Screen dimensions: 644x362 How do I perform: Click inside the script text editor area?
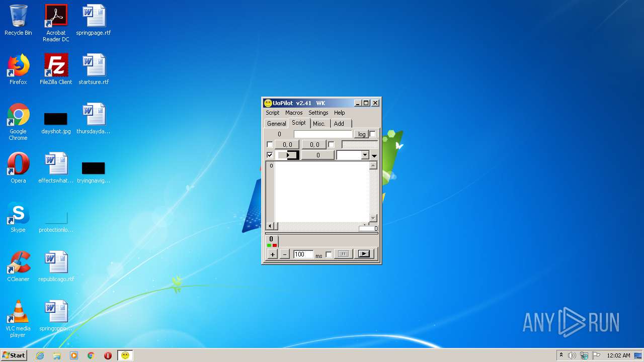321,192
